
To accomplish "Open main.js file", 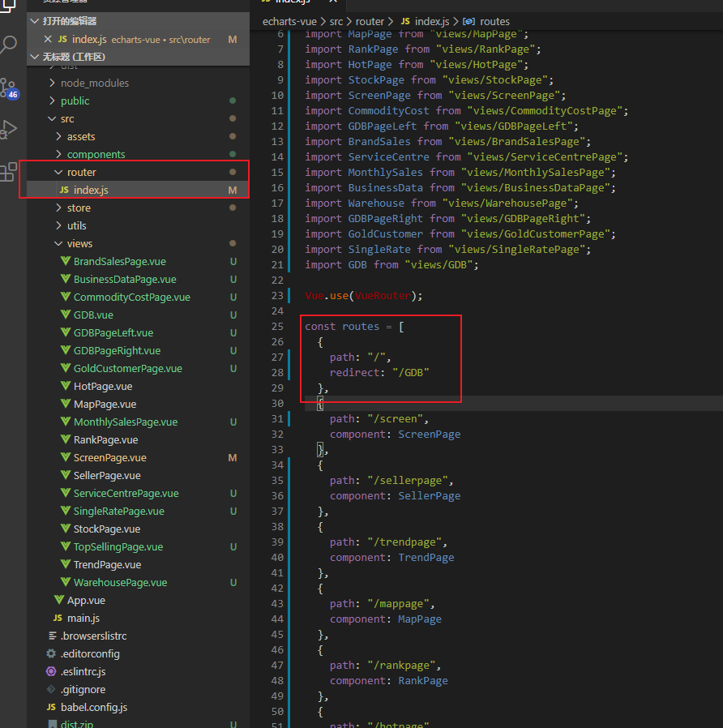I will pos(138,618).
